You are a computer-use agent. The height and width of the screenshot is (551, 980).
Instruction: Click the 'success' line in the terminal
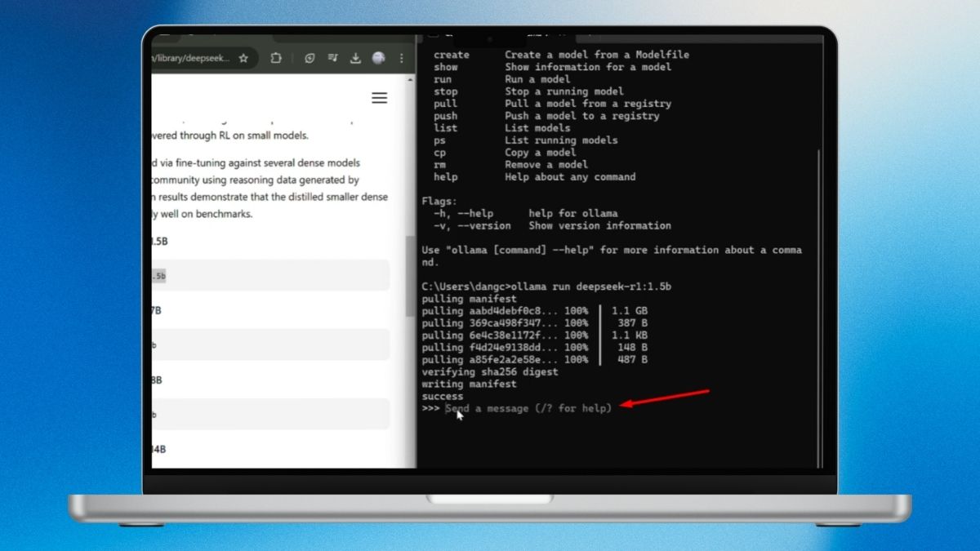pyautogui.click(x=443, y=397)
